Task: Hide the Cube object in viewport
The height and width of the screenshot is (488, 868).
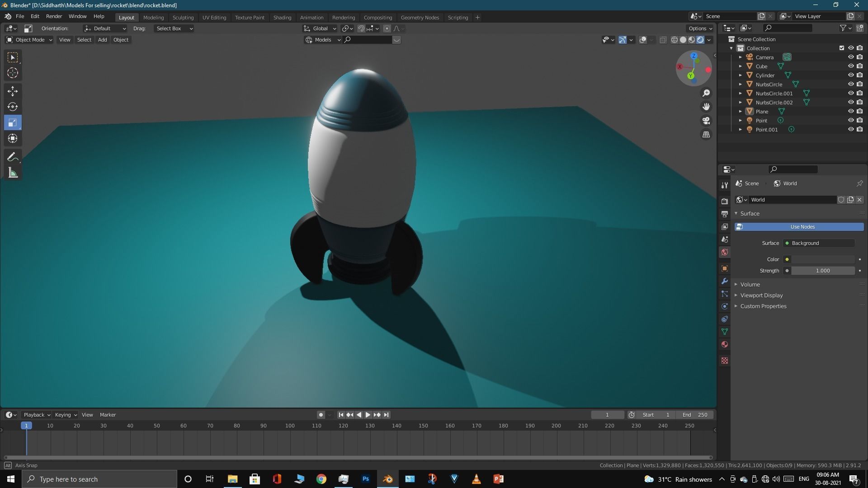Action: point(850,66)
